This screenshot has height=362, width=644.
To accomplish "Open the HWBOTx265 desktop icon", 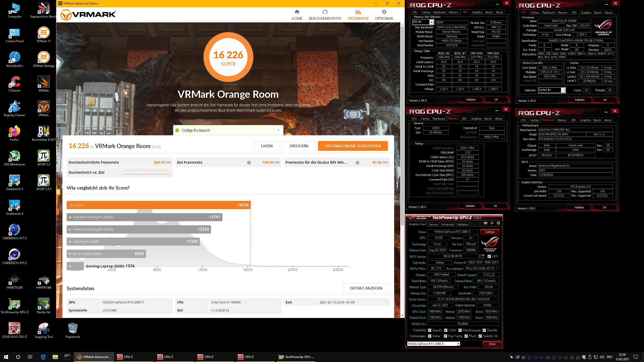I will (15, 281).
